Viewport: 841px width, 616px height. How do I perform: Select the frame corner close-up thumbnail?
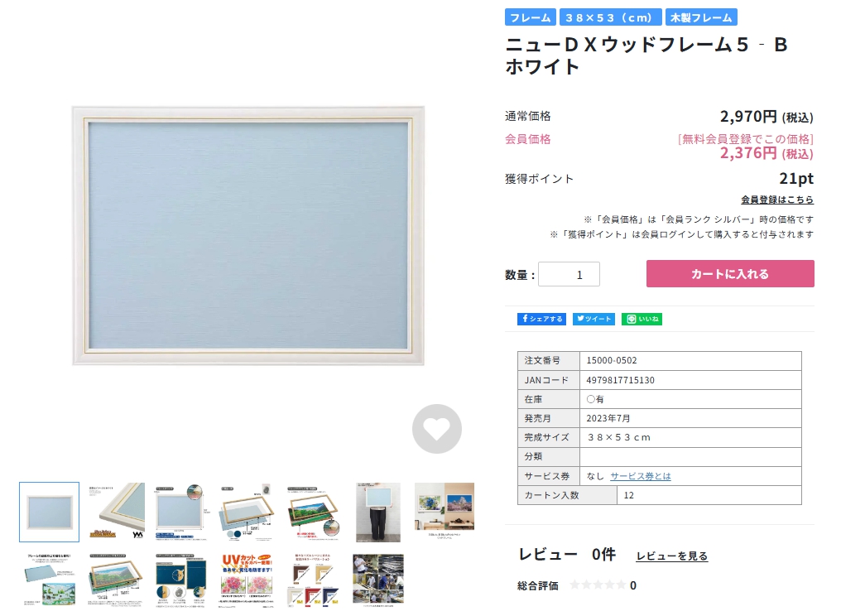pyautogui.click(x=116, y=512)
